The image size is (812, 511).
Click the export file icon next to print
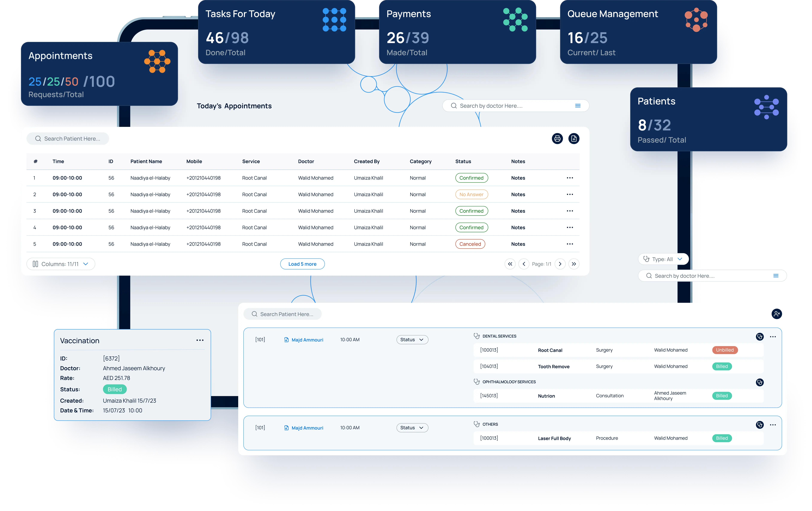coord(574,139)
